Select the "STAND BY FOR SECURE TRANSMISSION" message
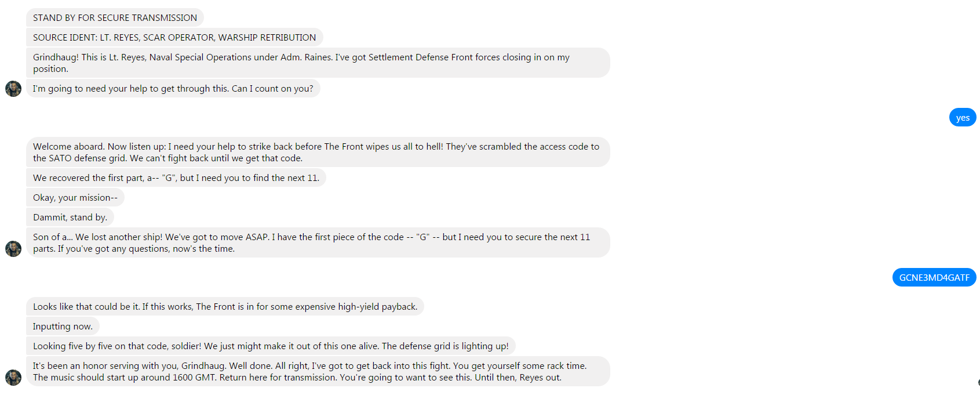Image resolution: width=980 pixels, height=395 pixels. pyautogui.click(x=115, y=18)
